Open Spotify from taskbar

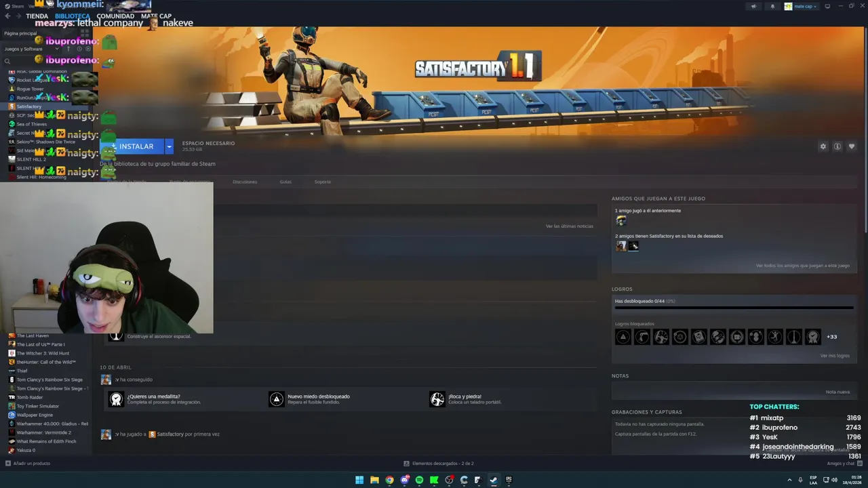pyautogui.click(x=419, y=480)
